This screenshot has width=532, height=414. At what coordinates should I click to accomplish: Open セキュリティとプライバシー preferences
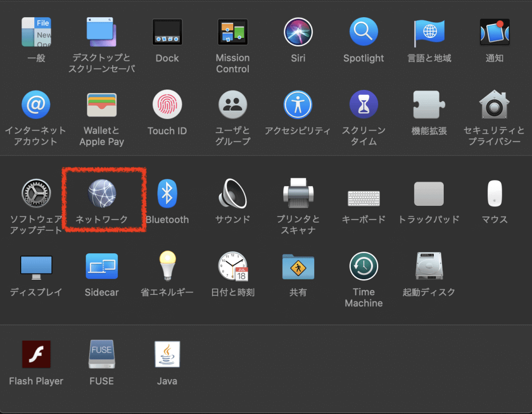point(495,105)
